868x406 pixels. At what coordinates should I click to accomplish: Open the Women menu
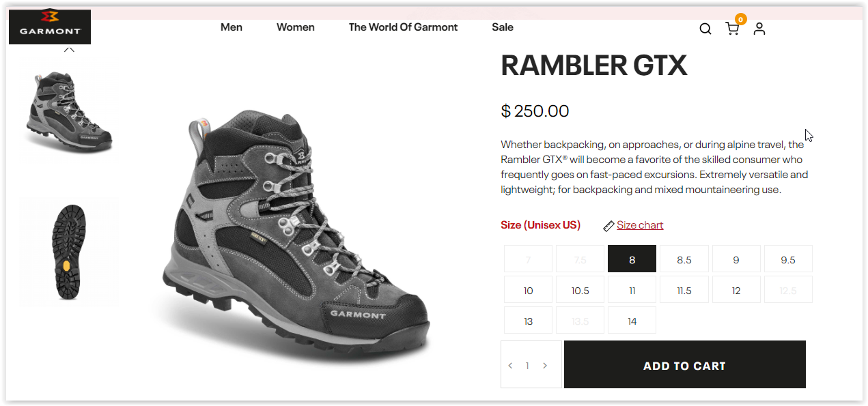point(296,27)
